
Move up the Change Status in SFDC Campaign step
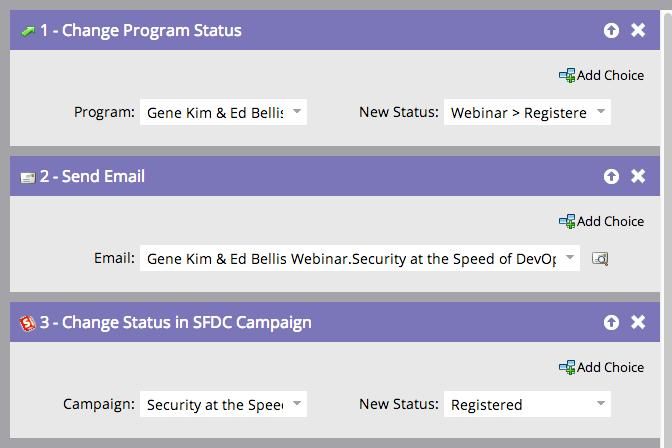[x=611, y=322]
